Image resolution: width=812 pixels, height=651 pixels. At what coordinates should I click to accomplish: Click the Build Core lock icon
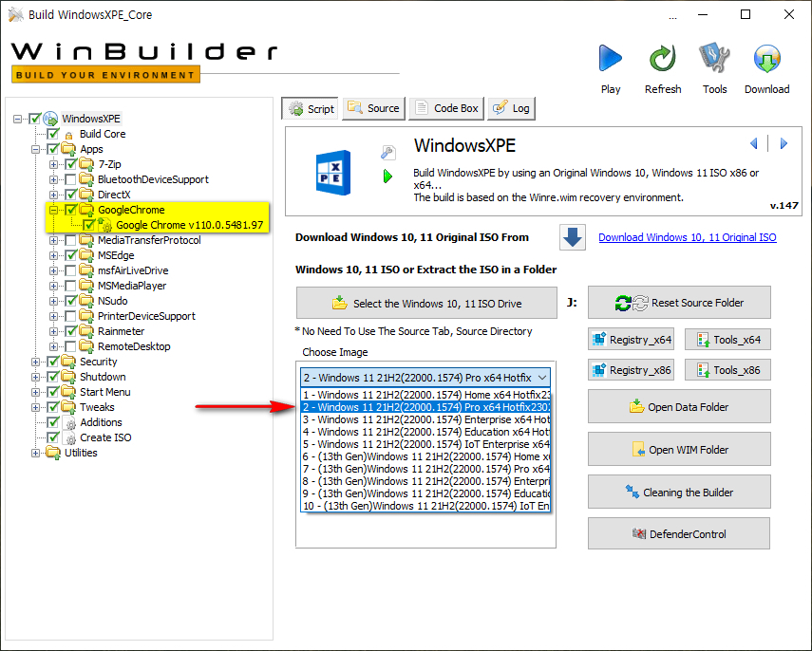(x=69, y=135)
